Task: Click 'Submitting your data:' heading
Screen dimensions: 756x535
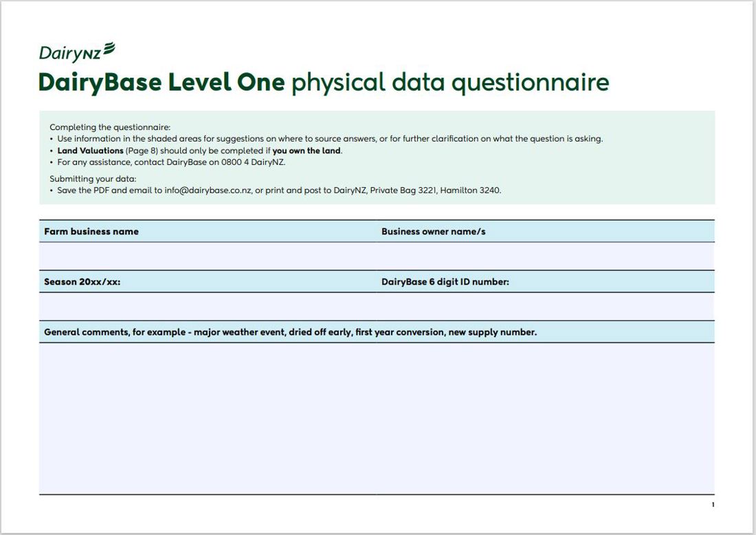Action: point(93,179)
